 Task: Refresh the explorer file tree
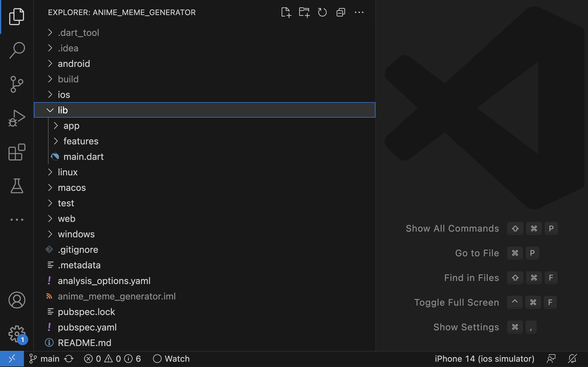point(322,12)
